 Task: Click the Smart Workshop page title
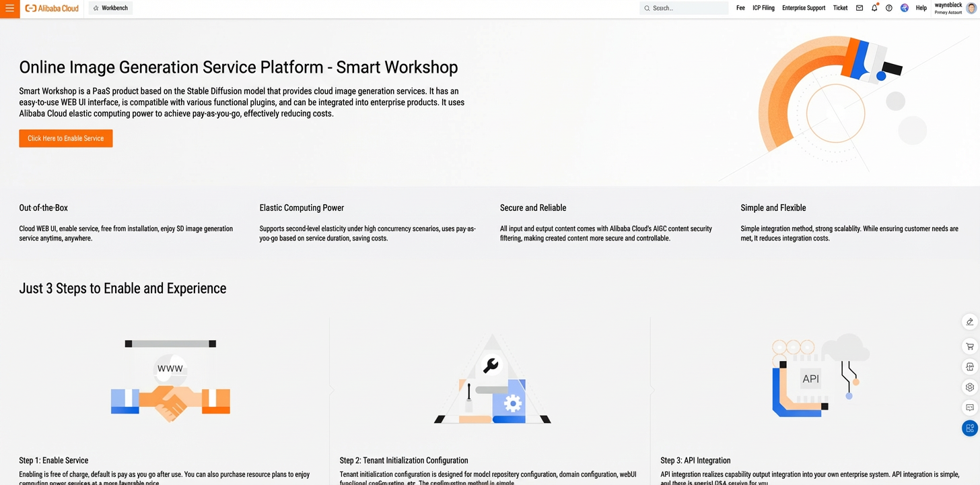coord(238,67)
